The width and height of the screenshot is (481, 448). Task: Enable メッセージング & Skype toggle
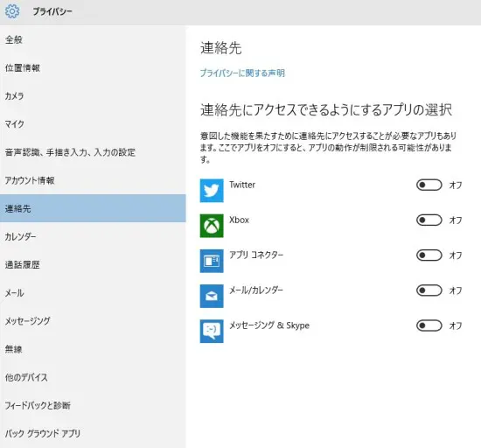[429, 325]
